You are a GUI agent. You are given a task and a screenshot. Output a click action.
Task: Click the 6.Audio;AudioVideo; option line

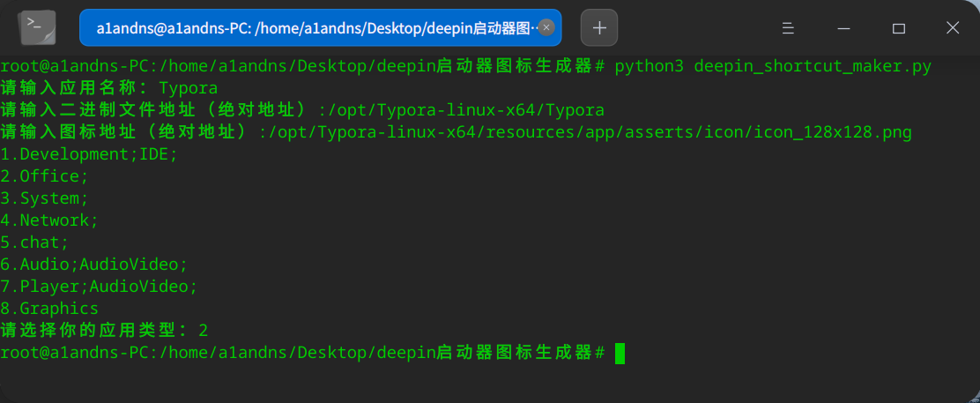pyautogui.click(x=93, y=265)
